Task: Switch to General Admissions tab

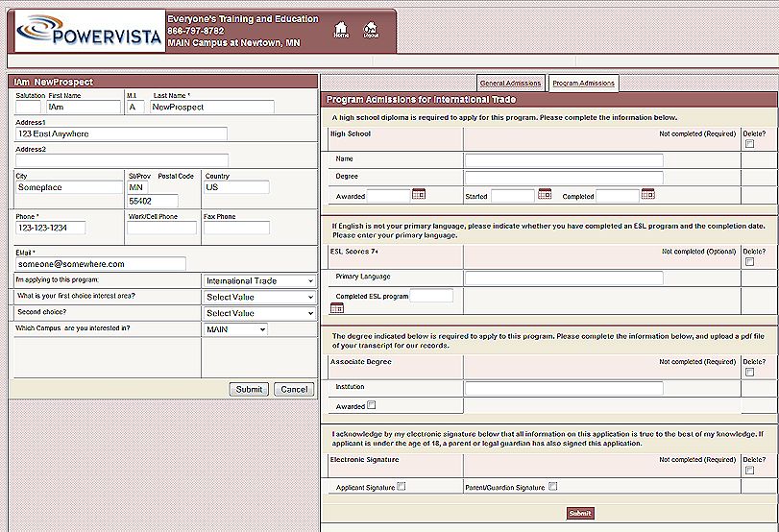Action: click(x=510, y=84)
